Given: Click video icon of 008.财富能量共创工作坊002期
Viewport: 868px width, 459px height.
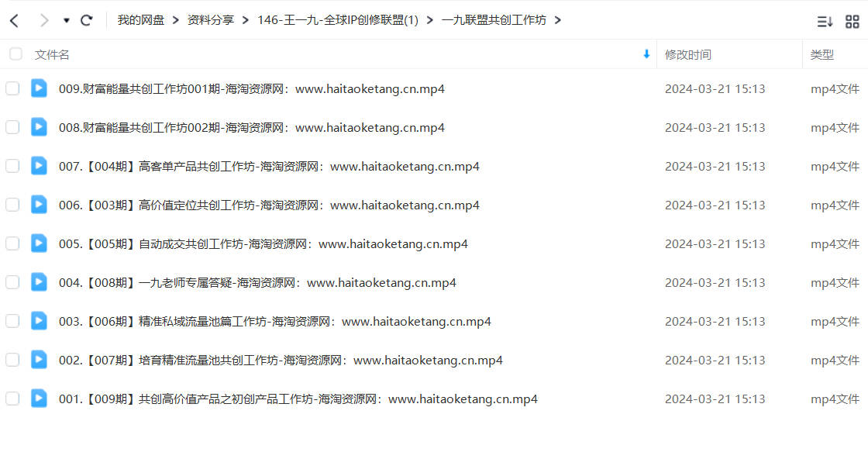Looking at the screenshot, I should pos(39,127).
